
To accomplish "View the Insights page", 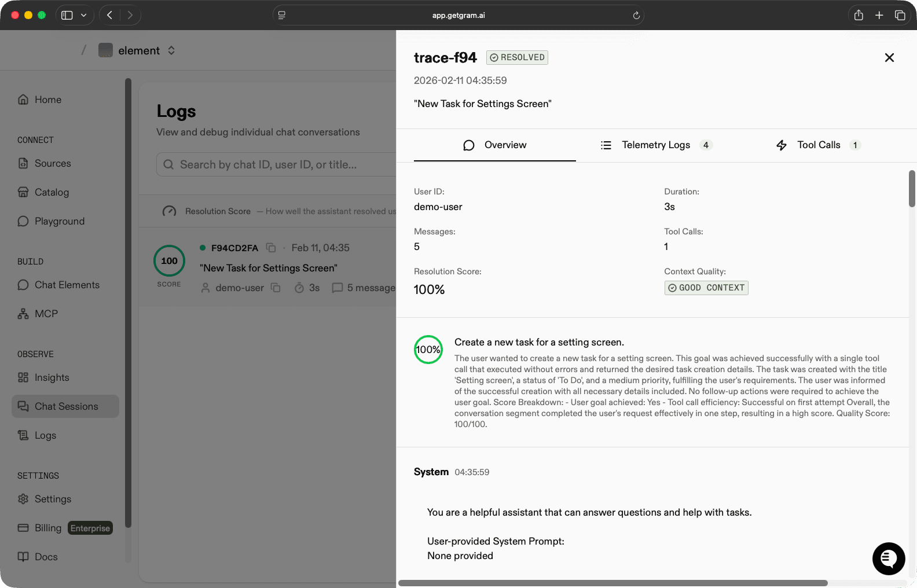I will 43,377.
